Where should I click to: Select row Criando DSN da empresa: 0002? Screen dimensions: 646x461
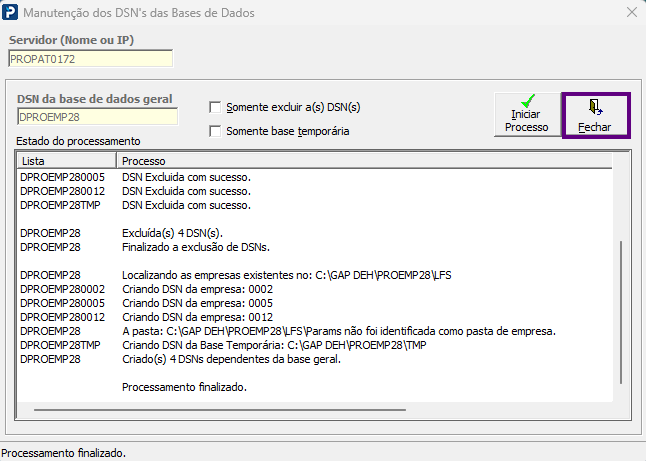(315, 289)
